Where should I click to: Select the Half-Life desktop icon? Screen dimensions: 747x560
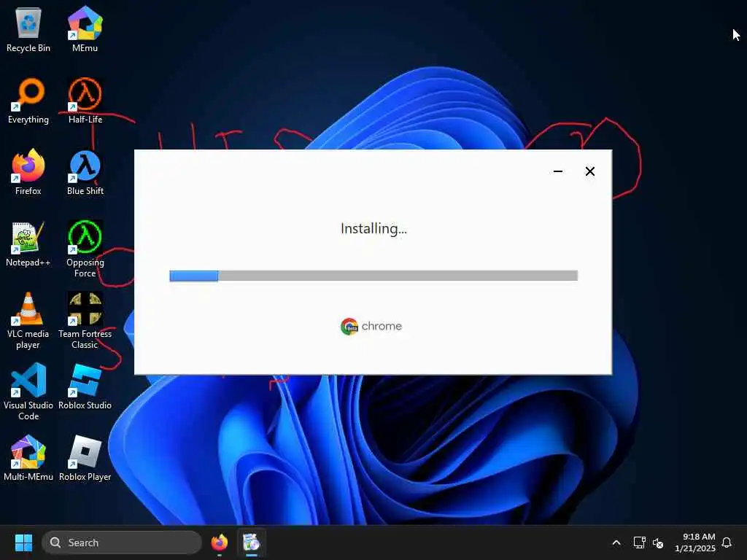[85, 101]
